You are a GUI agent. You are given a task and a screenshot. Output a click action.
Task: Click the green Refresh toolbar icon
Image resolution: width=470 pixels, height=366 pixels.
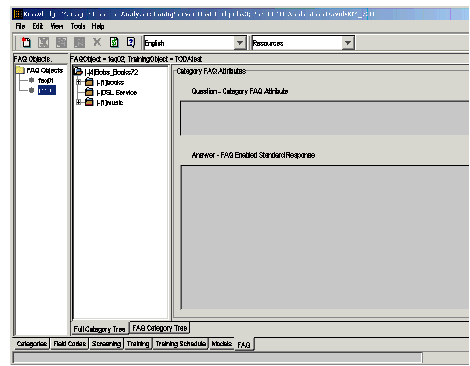[x=114, y=42]
